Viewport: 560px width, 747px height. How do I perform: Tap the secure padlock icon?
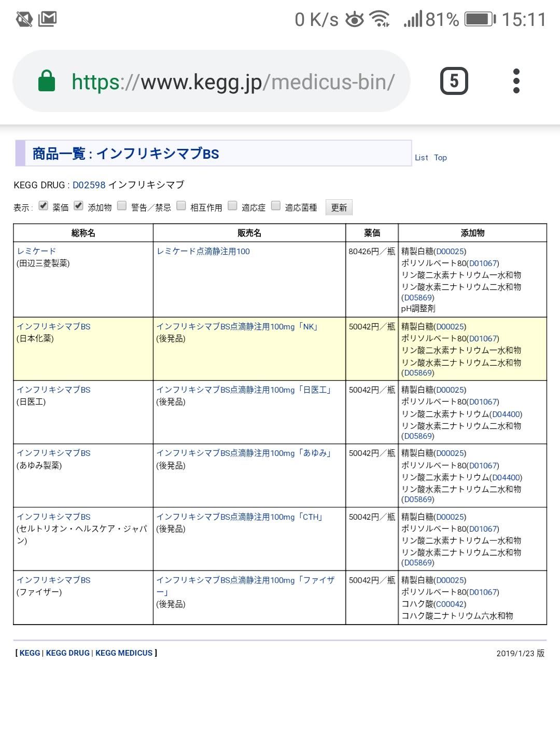click(x=47, y=81)
